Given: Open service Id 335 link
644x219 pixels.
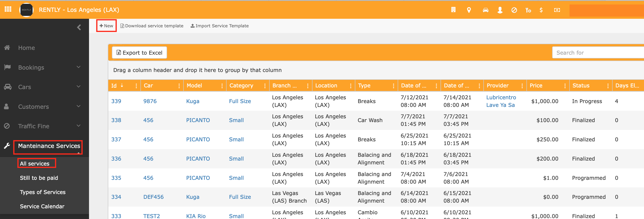Looking at the screenshot, I should click(x=116, y=178).
